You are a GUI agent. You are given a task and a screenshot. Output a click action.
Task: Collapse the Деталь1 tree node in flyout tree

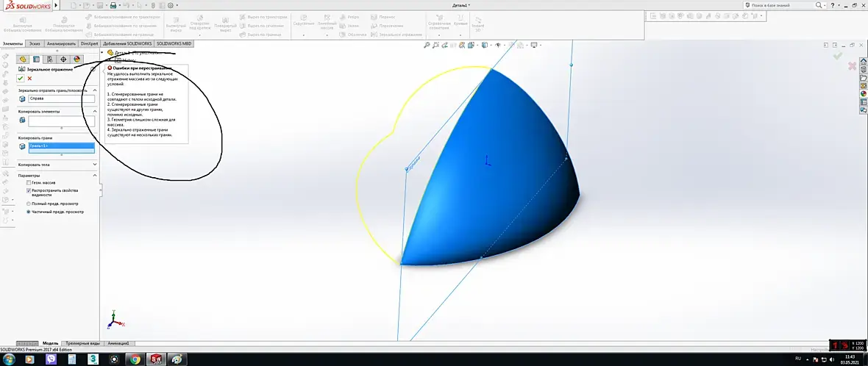[x=102, y=52]
